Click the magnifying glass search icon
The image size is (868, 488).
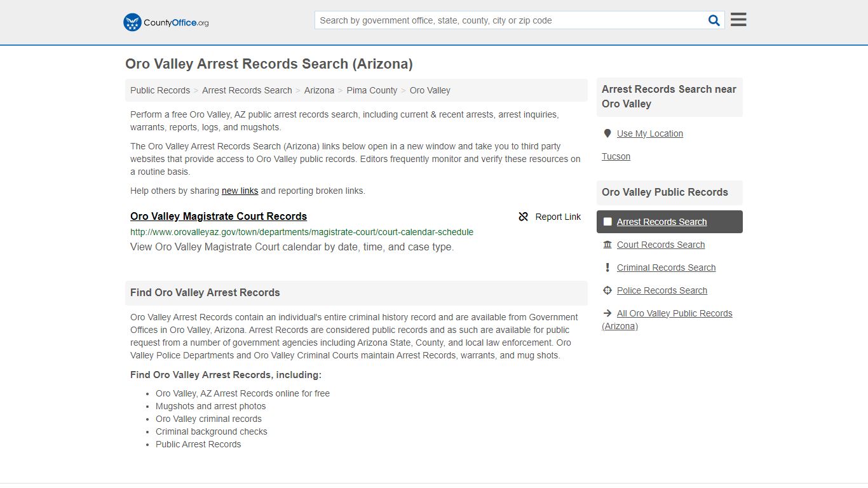[714, 20]
